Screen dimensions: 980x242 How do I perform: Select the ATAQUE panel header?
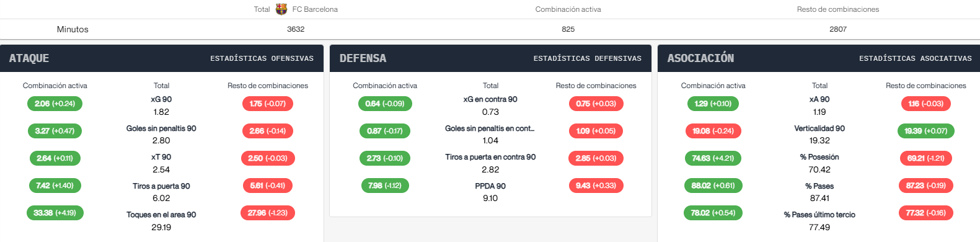coord(162,58)
